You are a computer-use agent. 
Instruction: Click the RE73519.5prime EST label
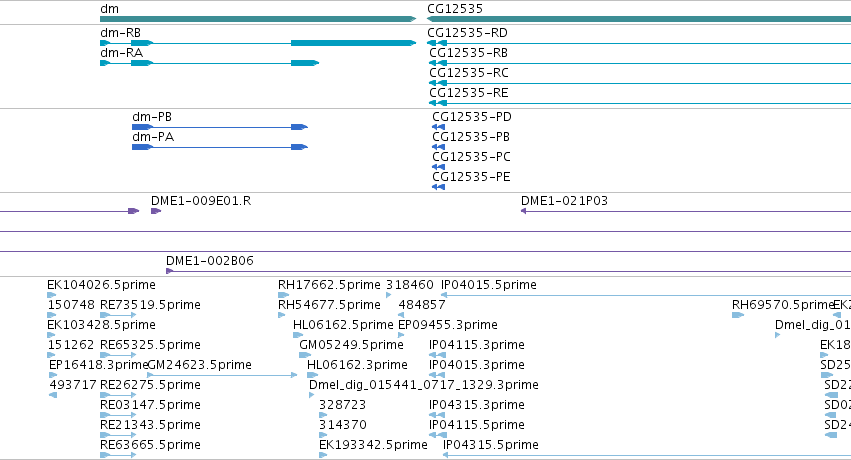[x=150, y=305]
